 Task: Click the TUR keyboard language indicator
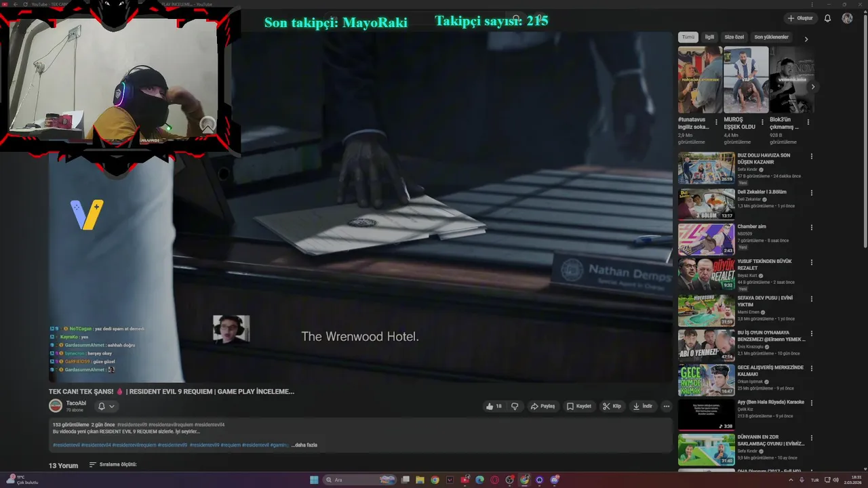815,480
